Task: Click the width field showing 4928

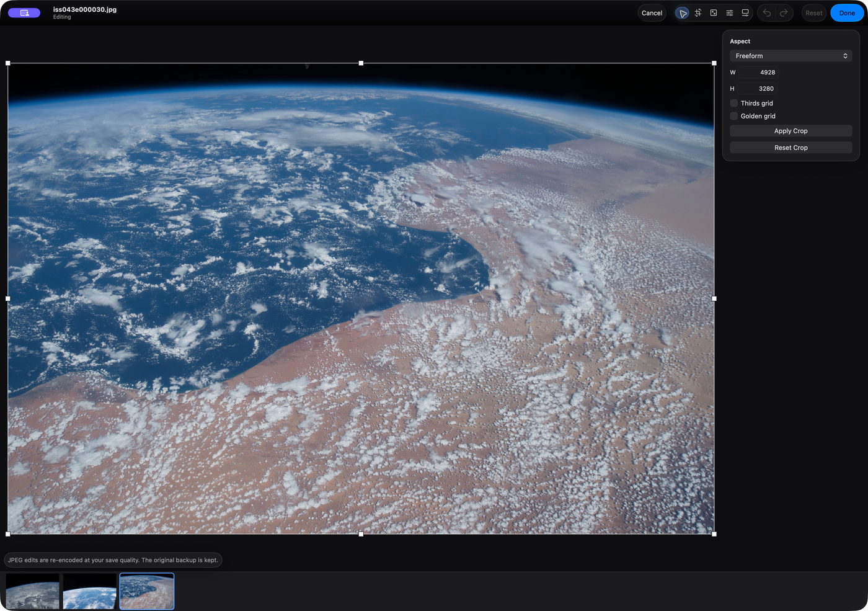Action: 758,73
